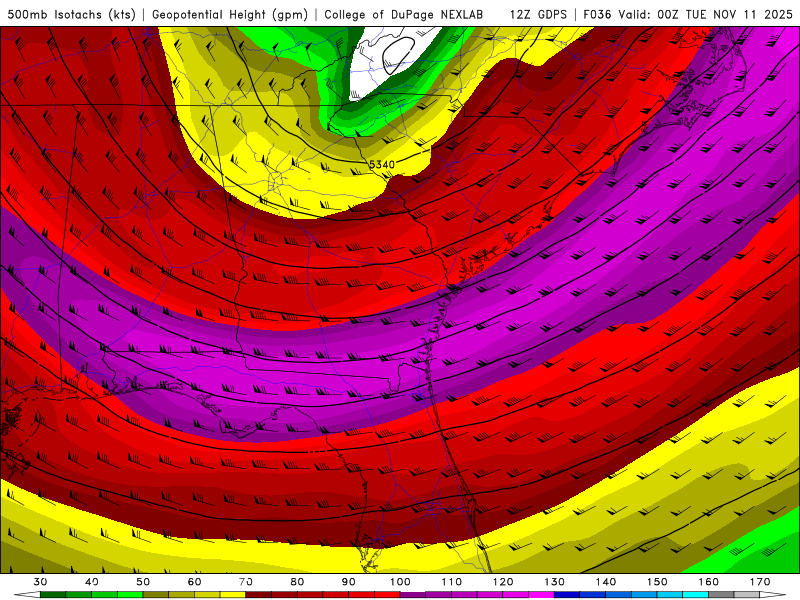This screenshot has height=600, width=800.
Task: Click the '40' legend value
Action: 92,582
